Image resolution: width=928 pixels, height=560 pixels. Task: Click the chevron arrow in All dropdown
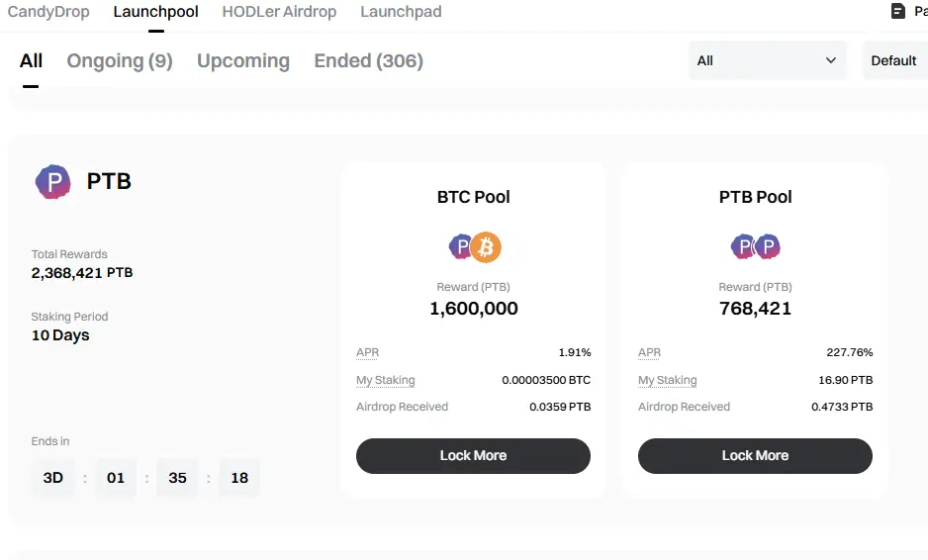click(831, 60)
